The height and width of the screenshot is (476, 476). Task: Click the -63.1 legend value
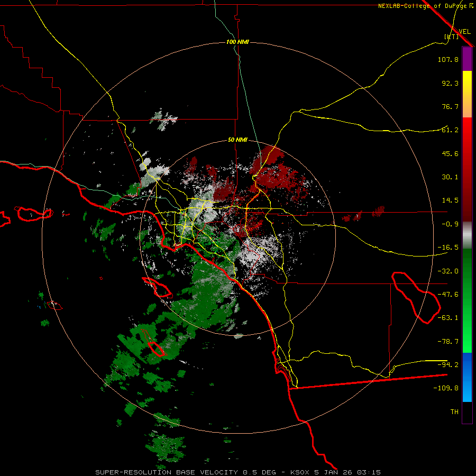click(x=448, y=318)
